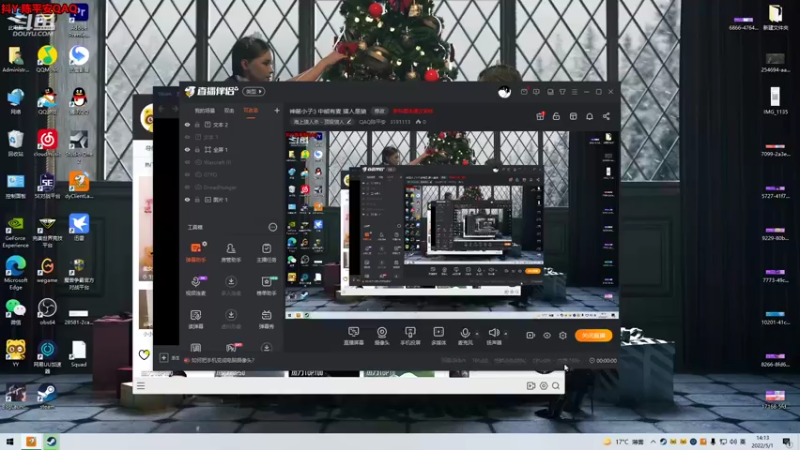Toggle the preview eye icon in bottom bar
The image size is (800, 450).
click(x=547, y=335)
